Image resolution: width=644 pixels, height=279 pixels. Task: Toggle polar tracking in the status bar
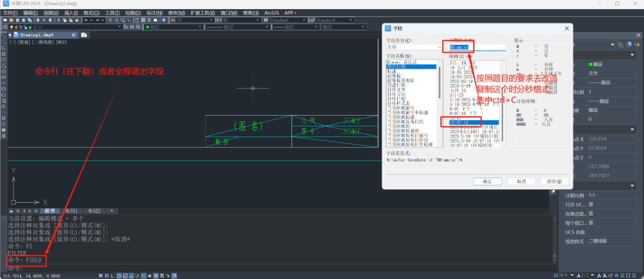[x=119, y=275]
